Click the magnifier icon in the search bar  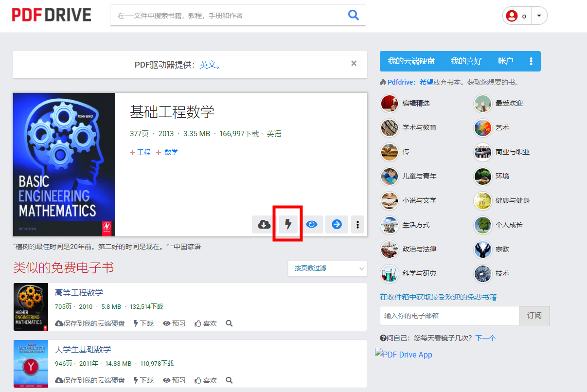point(354,15)
